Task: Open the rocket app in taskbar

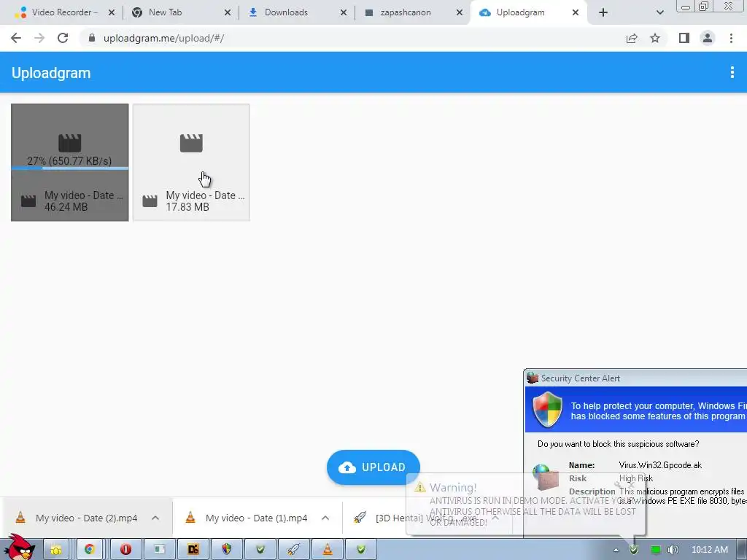Action: click(x=293, y=550)
